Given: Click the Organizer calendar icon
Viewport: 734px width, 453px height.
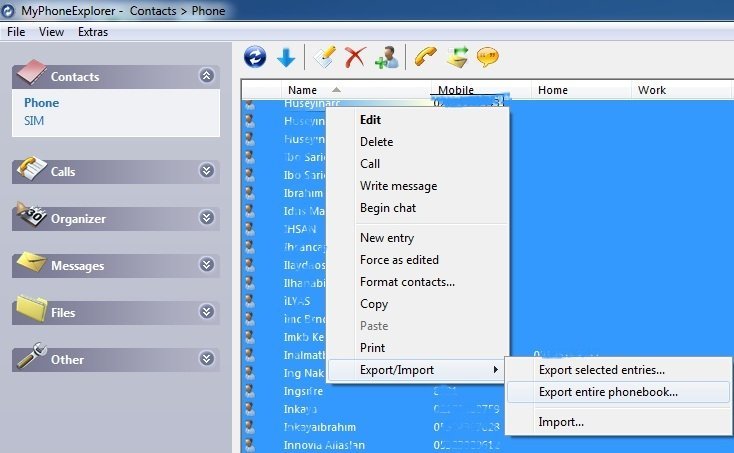Looking at the screenshot, I should click(x=31, y=215).
